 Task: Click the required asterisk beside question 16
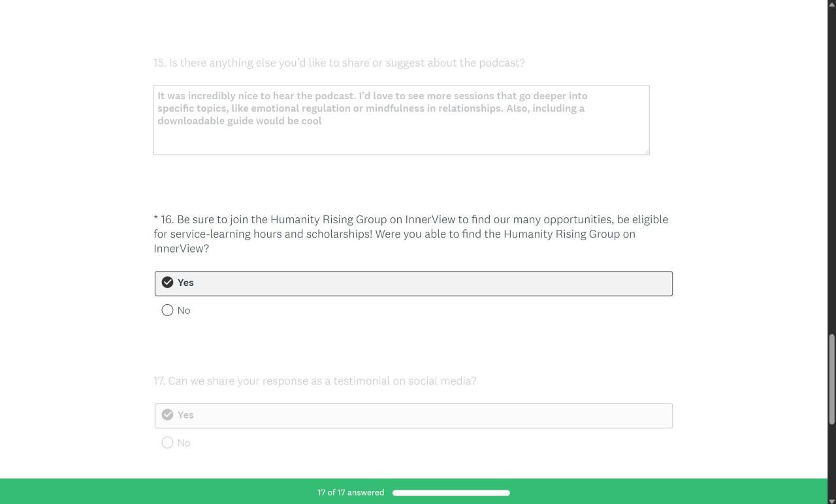(x=156, y=219)
